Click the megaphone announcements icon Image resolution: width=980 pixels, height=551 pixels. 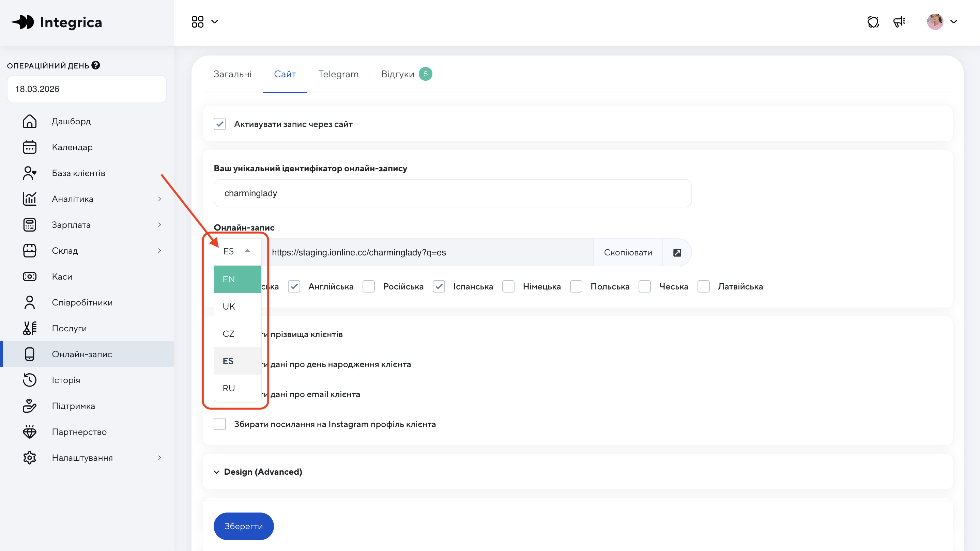coord(899,22)
